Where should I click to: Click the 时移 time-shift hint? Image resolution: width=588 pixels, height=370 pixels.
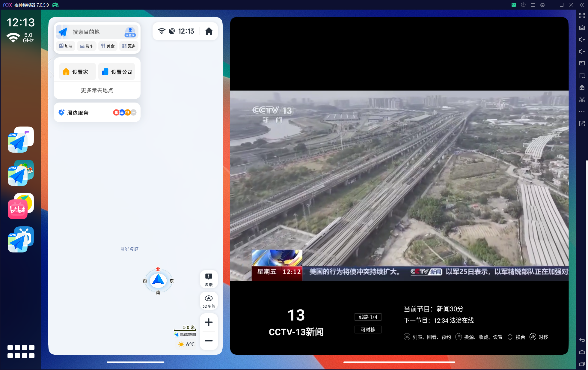[539, 337]
